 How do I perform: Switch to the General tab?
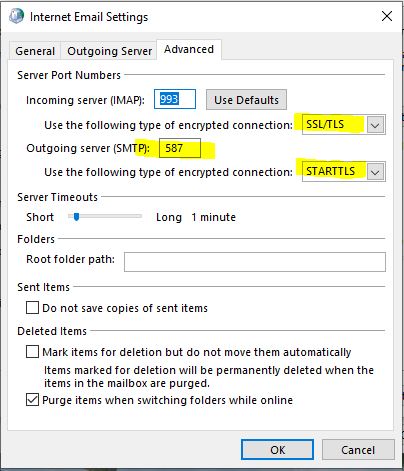pyautogui.click(x=35, y=51)
